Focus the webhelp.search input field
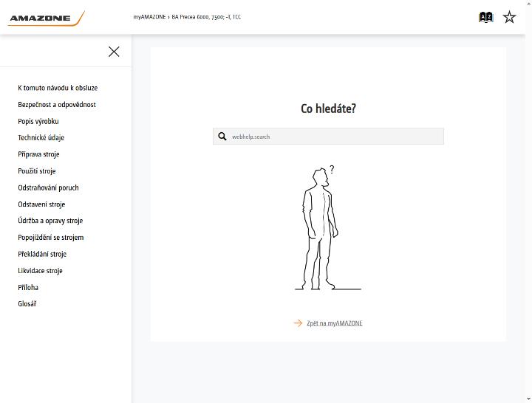The width and height of the screenshot is (532, 403). [328, 137]
